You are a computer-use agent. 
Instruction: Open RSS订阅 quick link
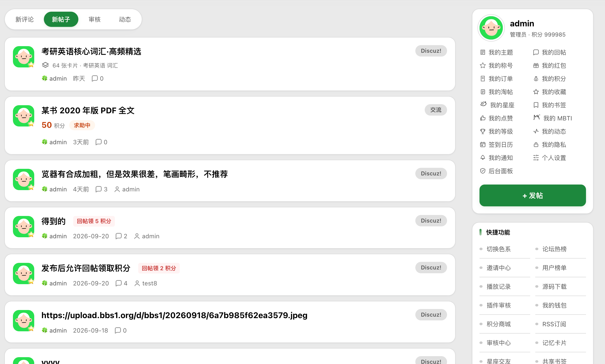click(x=554, y=324)
